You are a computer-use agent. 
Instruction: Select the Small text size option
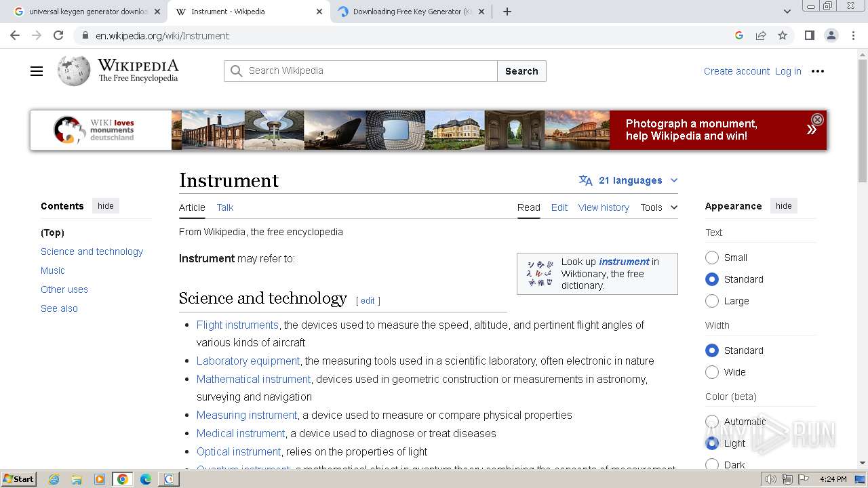coord(712,258)
